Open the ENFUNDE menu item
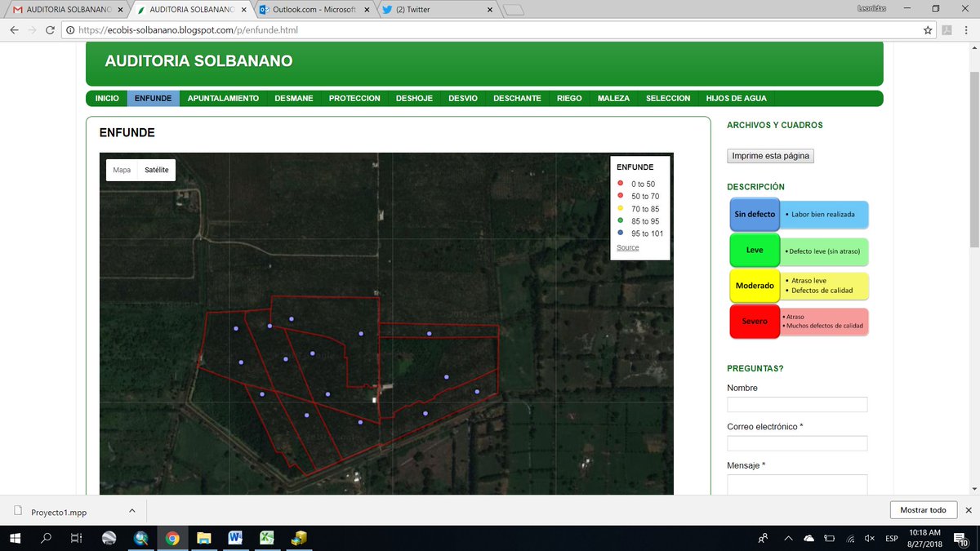The height and width of the screenshot is (551, 980). coord(153,98)
